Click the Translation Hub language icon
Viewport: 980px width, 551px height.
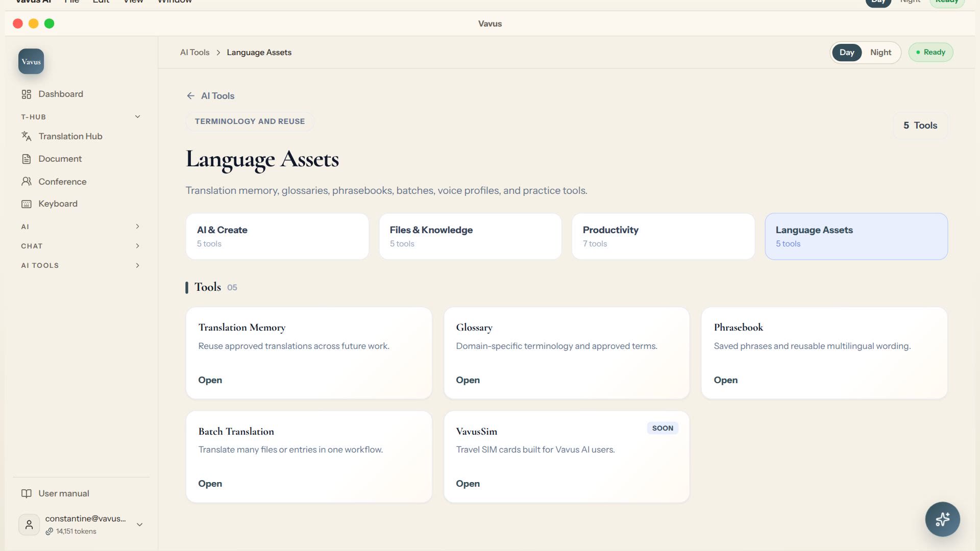(27, 136)
